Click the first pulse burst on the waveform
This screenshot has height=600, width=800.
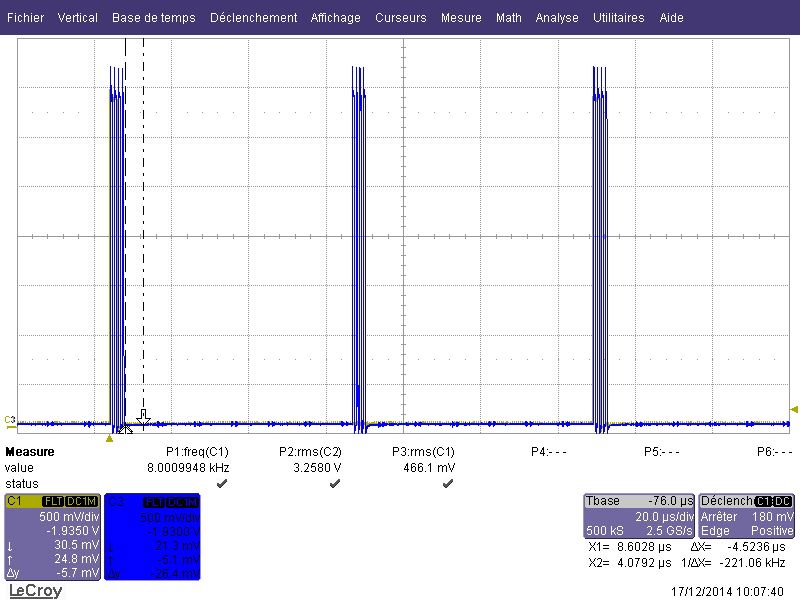point(117,250)
